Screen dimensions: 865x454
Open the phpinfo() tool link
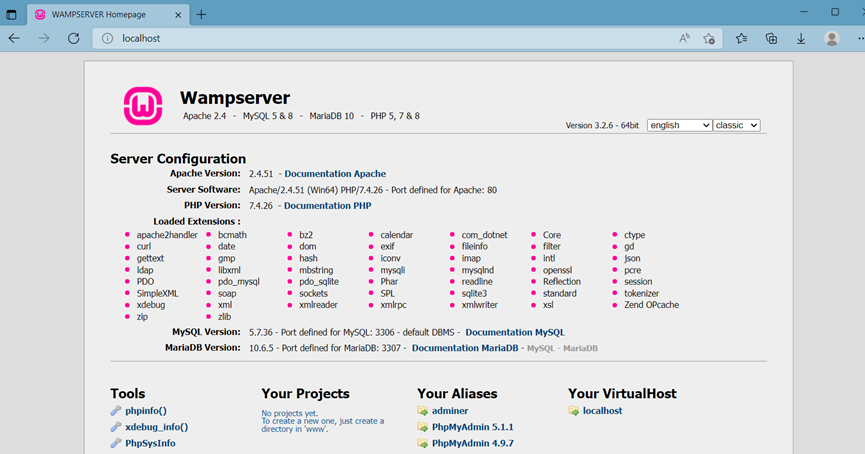146,410
